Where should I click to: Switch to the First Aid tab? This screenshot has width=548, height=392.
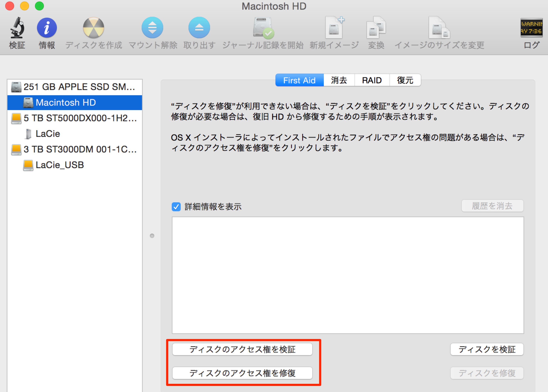pos(299,80)
